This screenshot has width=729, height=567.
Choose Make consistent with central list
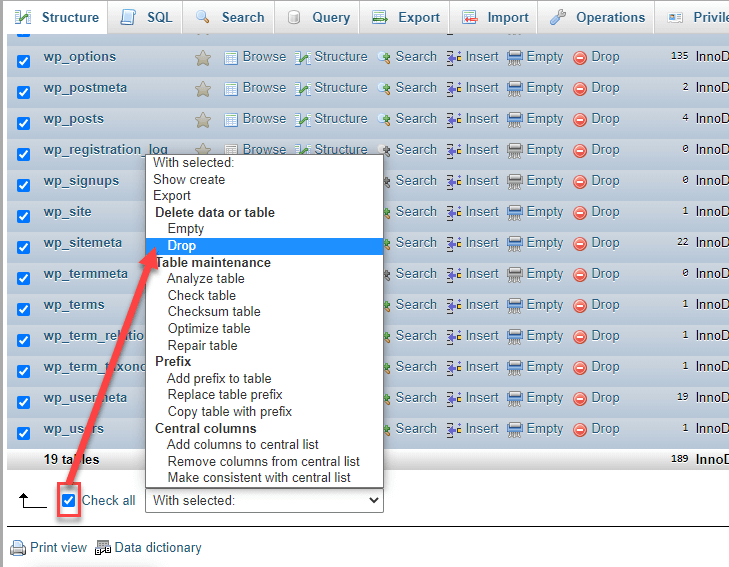[259, 477]
